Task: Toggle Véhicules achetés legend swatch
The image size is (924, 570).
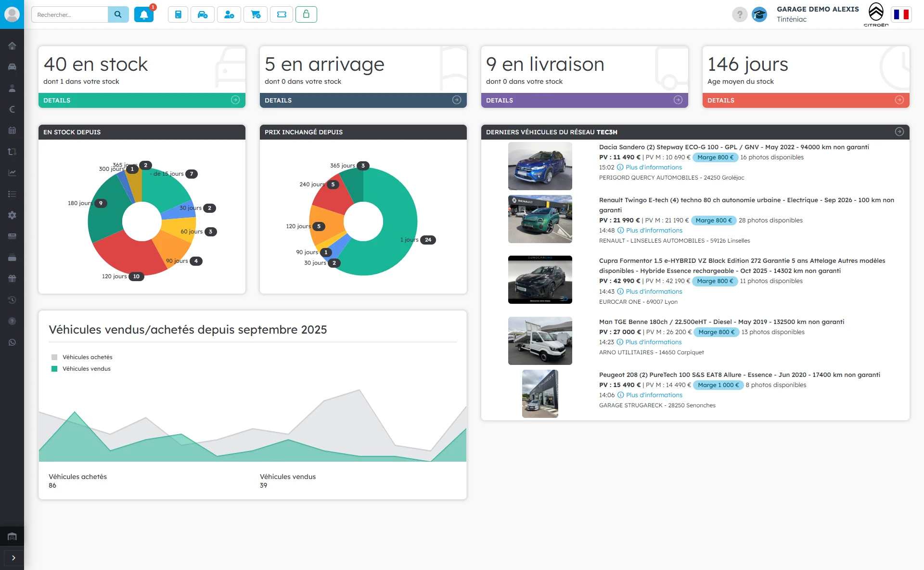Action: (x=54, y=357)
